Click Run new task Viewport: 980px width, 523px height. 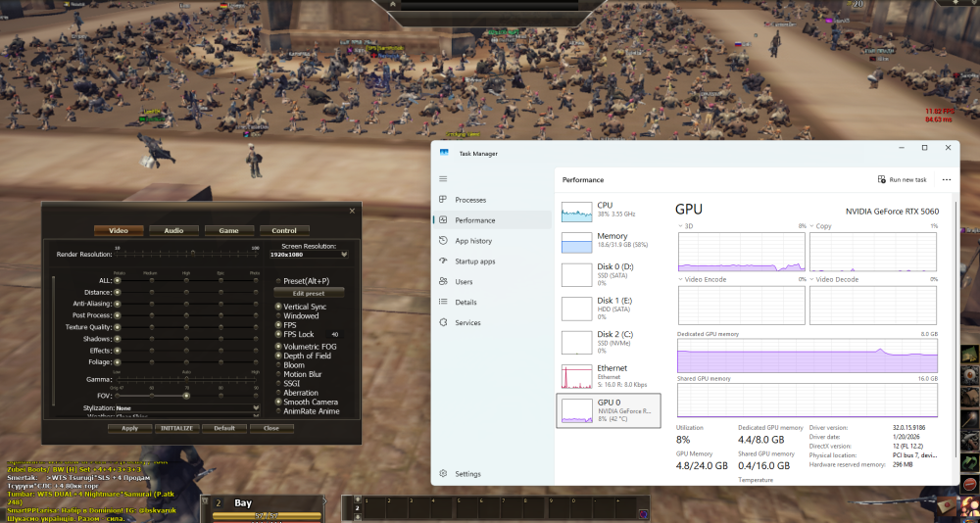[902, 180]
